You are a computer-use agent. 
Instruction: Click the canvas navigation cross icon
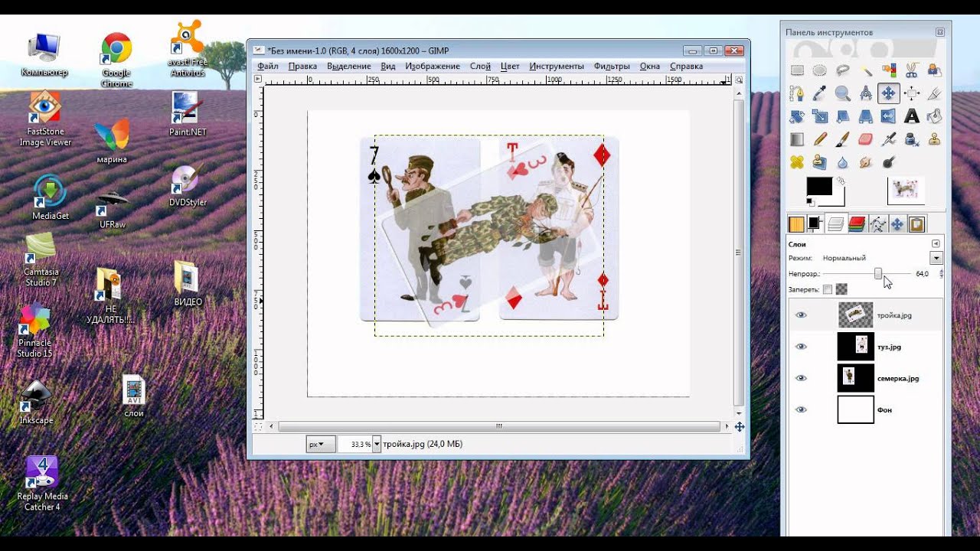click(740, 427)
